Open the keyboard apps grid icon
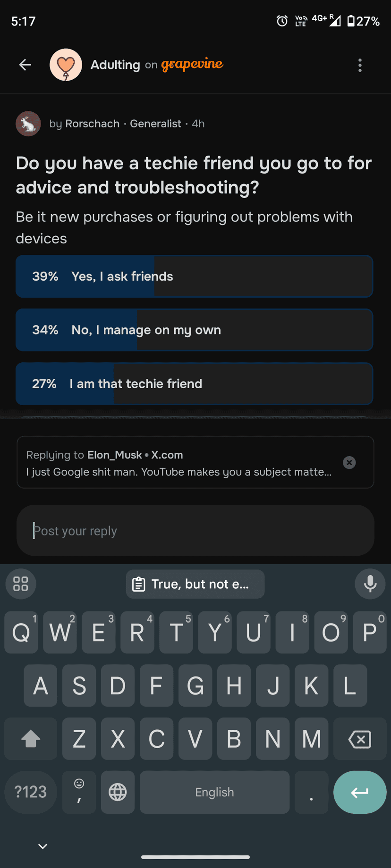The width and height of the screenshot is (391, 868). click(x=21, y=584)
